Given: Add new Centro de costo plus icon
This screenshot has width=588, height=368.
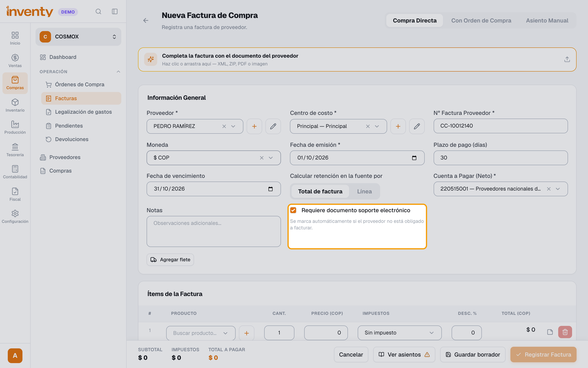Looking at the screenshot, I should coord(398,126).
